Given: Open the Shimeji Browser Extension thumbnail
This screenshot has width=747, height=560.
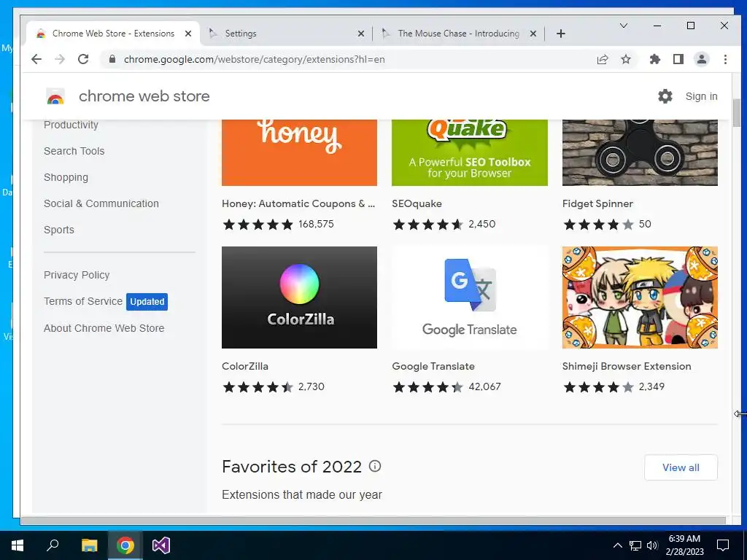Looking at the screenshot, I should click(640, 297).
